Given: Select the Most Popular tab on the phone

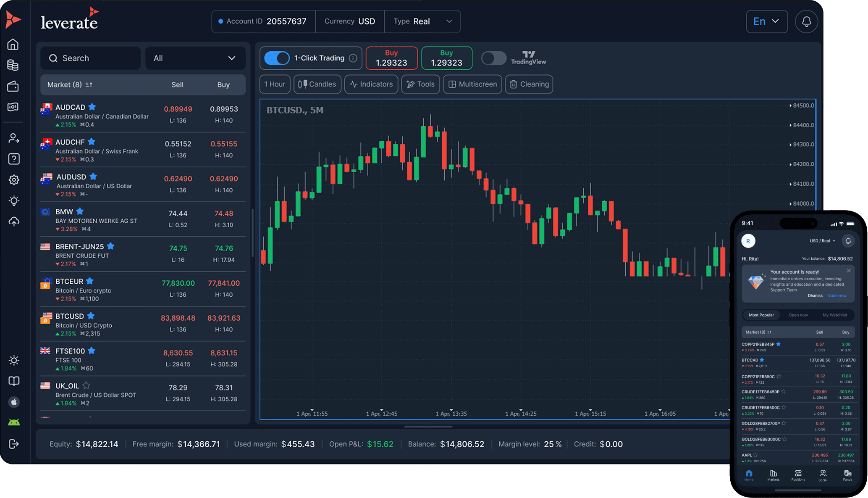Looking at the screenshot, I should (761, 315).
